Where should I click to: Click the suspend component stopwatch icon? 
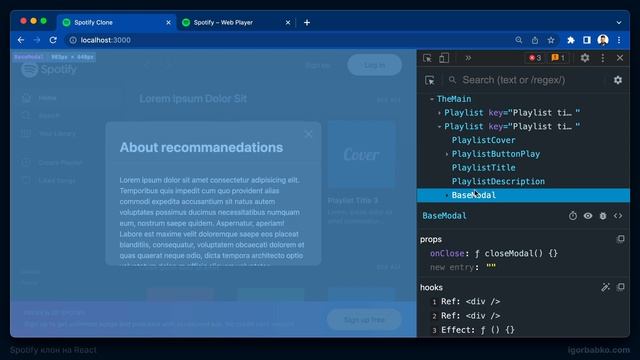pos(573,216)
